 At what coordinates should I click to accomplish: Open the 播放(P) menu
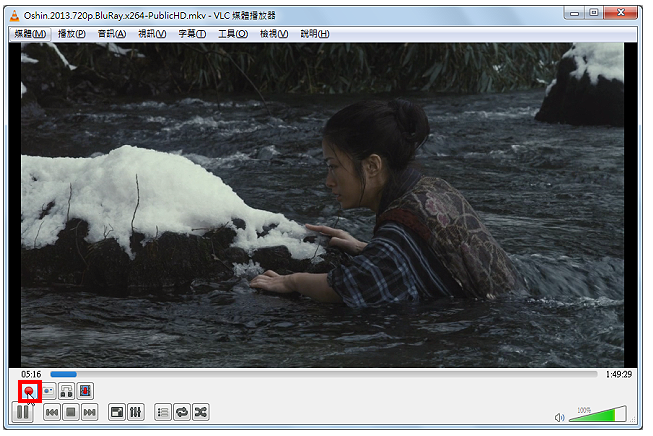pyautogui.click(x=72, y=34)
